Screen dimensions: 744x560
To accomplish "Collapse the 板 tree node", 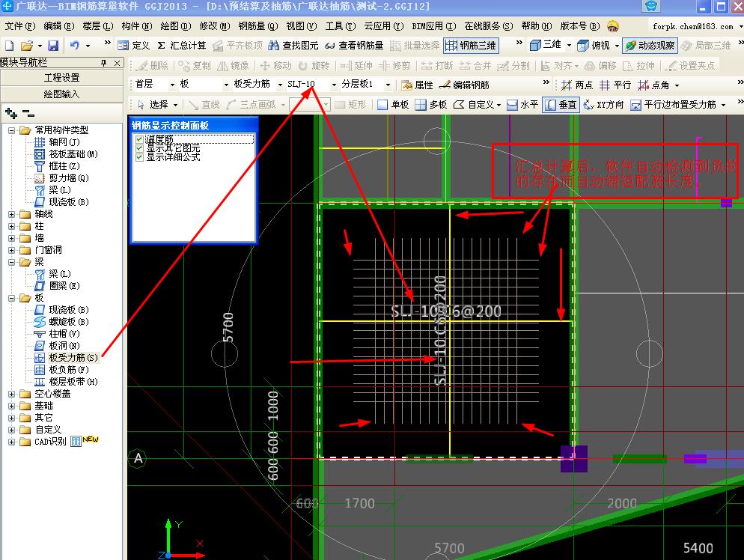I will pos(12,298).
